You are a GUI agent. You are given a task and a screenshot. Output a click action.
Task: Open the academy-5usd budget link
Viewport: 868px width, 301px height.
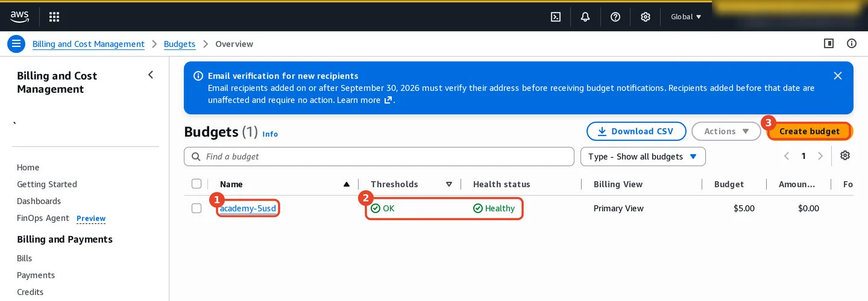coord(248,208)
